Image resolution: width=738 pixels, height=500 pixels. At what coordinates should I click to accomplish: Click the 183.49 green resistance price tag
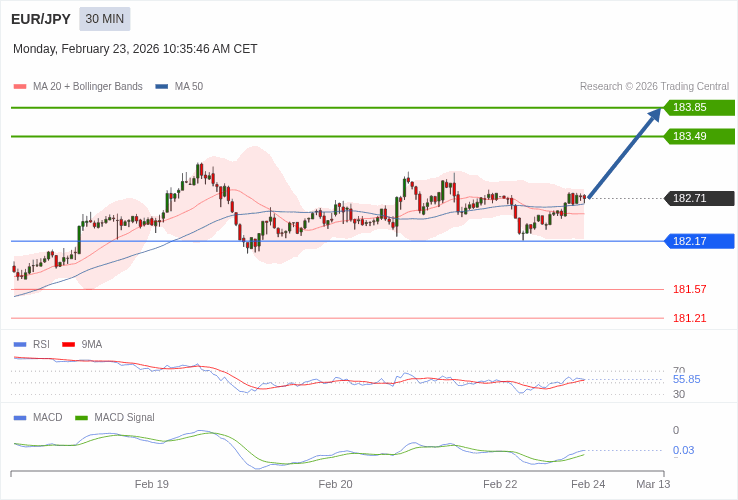point(699,136)
